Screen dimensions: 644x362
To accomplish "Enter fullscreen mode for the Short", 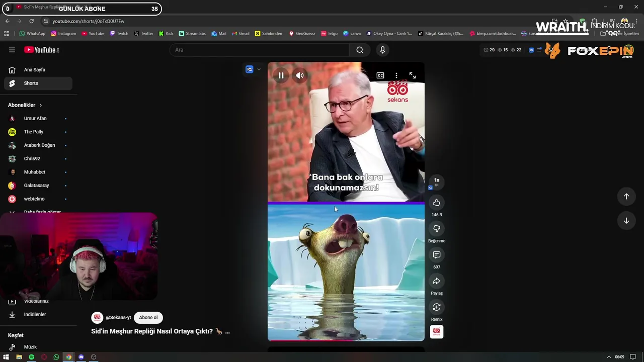I will (x=413, y=75).
